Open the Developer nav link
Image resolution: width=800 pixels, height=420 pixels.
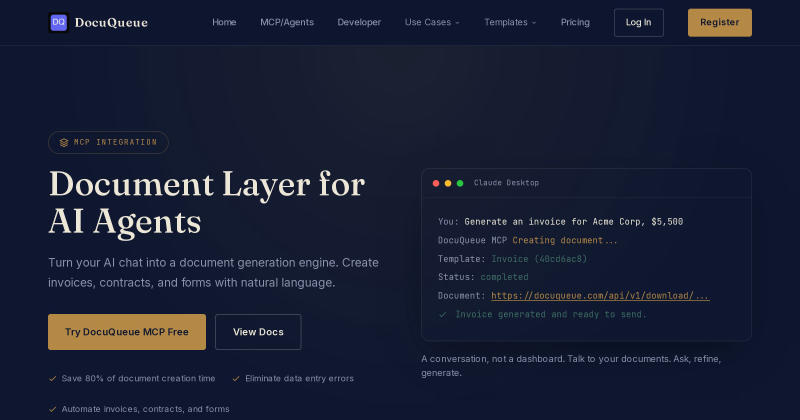point(359,22)
